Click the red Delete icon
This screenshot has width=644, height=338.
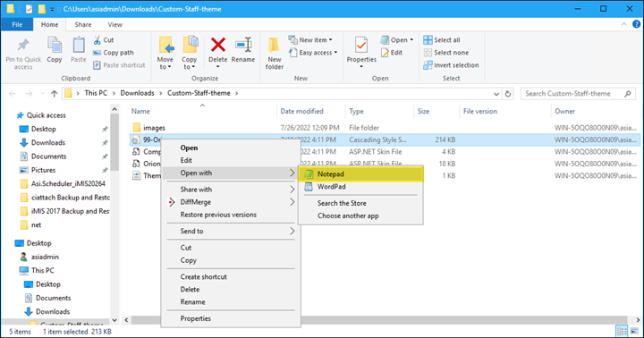[218, 45]
